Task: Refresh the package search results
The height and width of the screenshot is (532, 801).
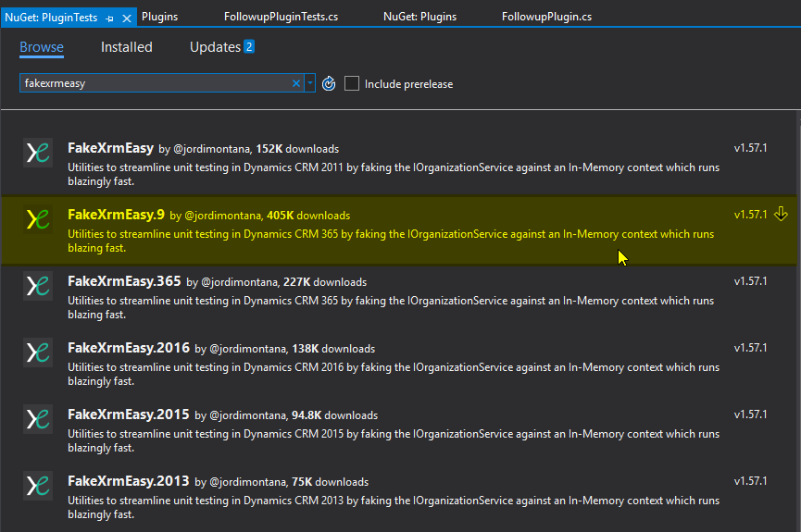Action: point(329,83)
